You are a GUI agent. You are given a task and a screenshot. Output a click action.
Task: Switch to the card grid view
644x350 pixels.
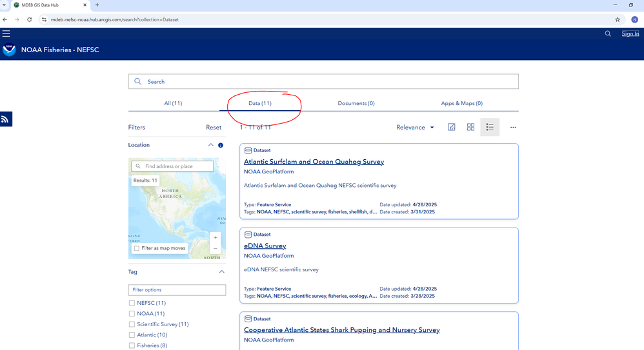tap(470, 127)
